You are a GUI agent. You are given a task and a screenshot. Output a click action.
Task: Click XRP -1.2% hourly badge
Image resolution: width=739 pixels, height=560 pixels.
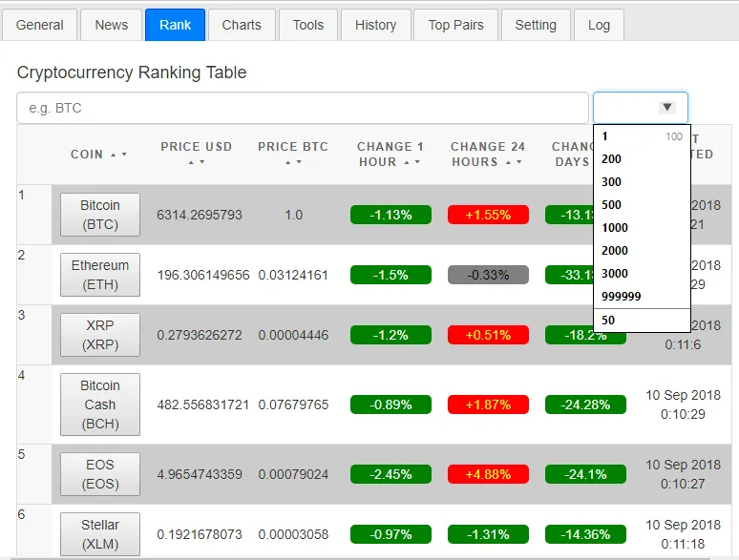pos(391,335)
